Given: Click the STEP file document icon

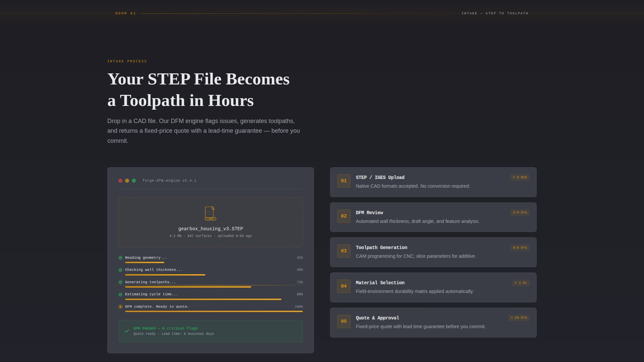Looking at the screenshot, I should pyautogui.click(x=210, y=213).
